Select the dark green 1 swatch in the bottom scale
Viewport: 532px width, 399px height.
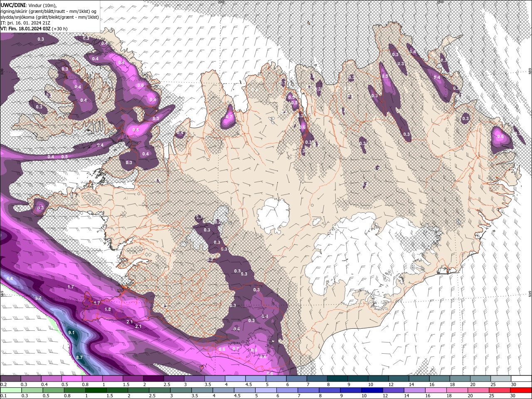(96, 390)
